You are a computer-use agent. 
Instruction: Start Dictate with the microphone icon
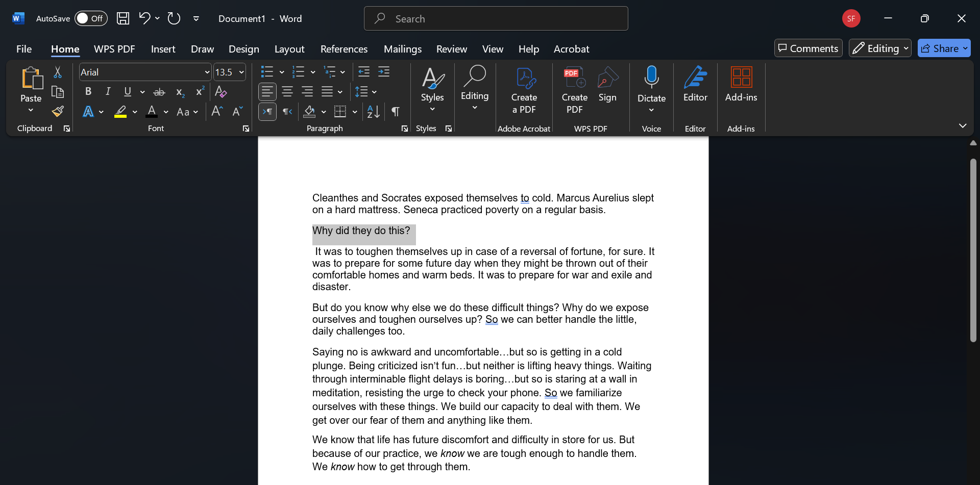click(651, 78)
